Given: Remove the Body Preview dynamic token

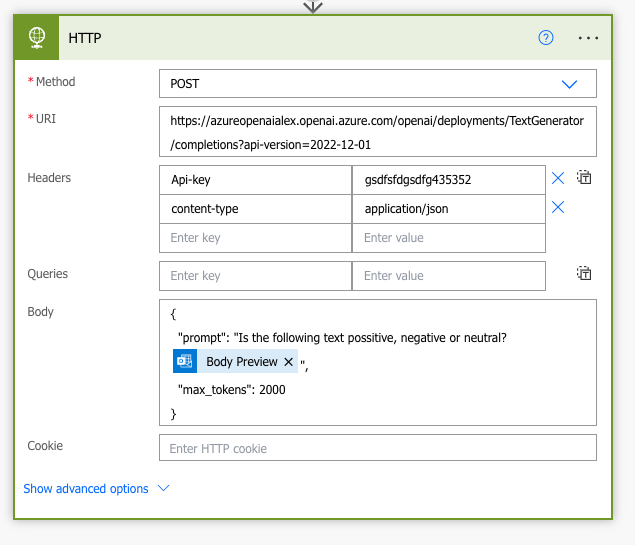Looking at the screenshot, I should (288, 362).
